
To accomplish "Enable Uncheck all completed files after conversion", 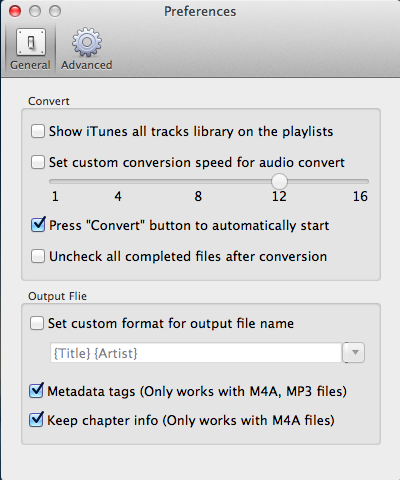I will click(38, 256).
